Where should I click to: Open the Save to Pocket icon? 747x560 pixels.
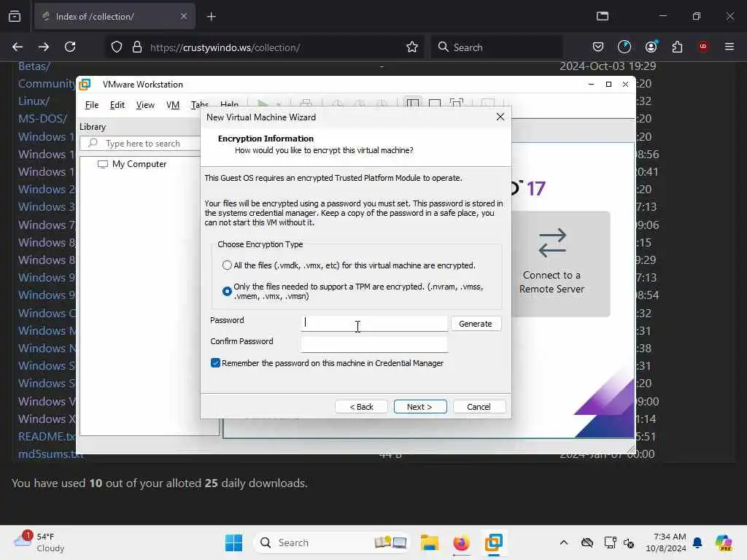[598, 47]
